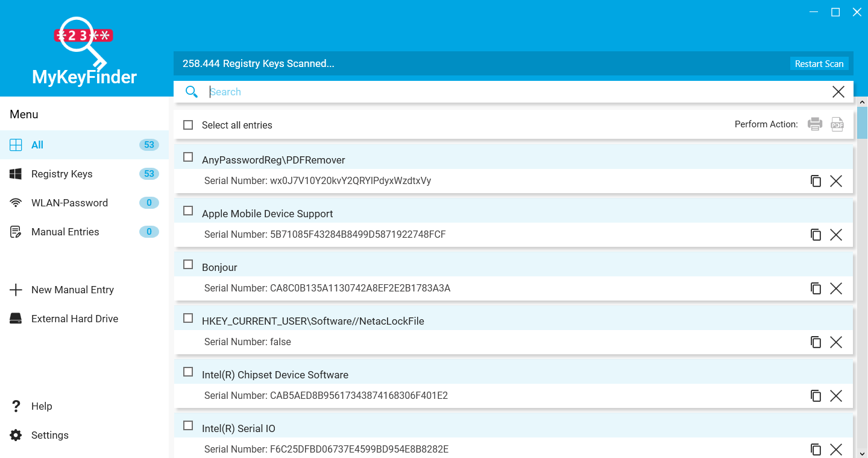Click the scrollbar up arrow
Screen dimensions: 868x458
point(863,102)
